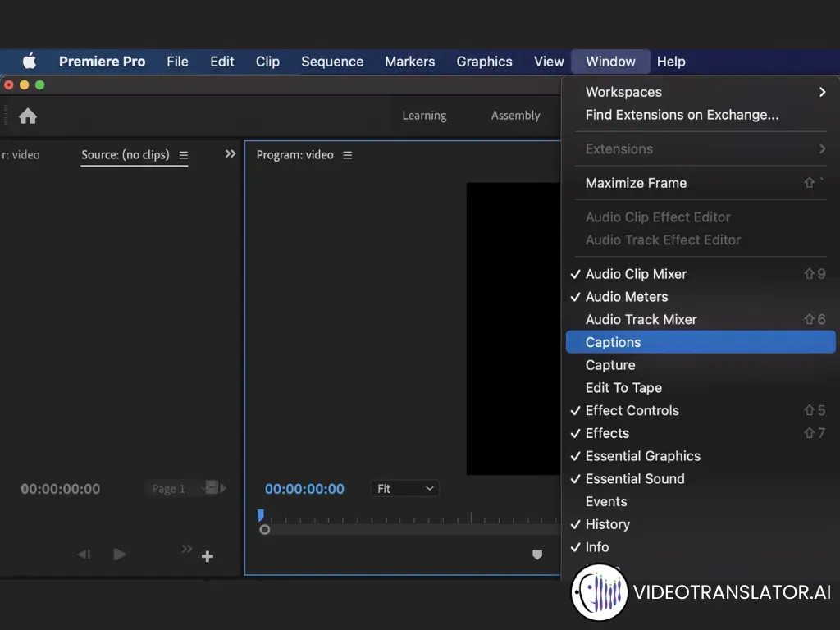Click Find Extensions on Exchange
This screenshot has width=840, height=630.
(x=701, y=115)
